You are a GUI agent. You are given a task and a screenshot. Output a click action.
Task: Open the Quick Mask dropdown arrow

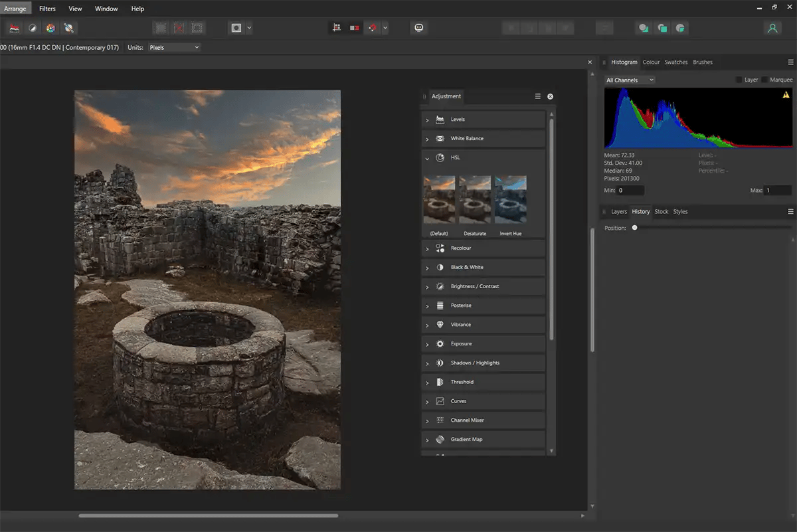tap(249, 28)
